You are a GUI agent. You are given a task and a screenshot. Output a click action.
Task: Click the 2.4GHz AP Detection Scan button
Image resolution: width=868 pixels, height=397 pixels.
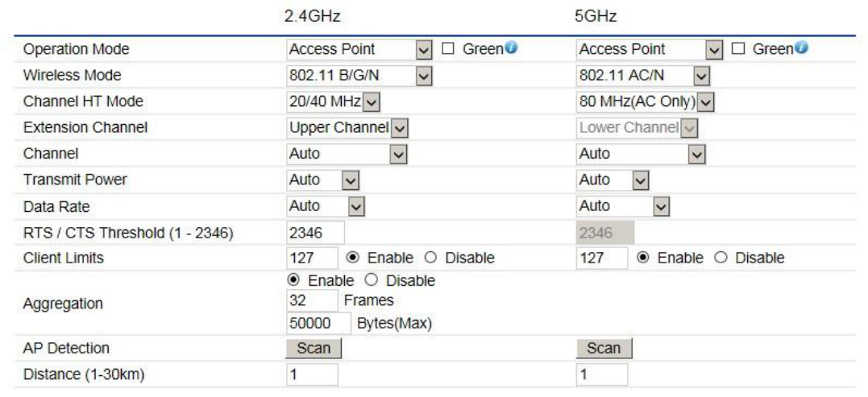click(x=314, y=348)
